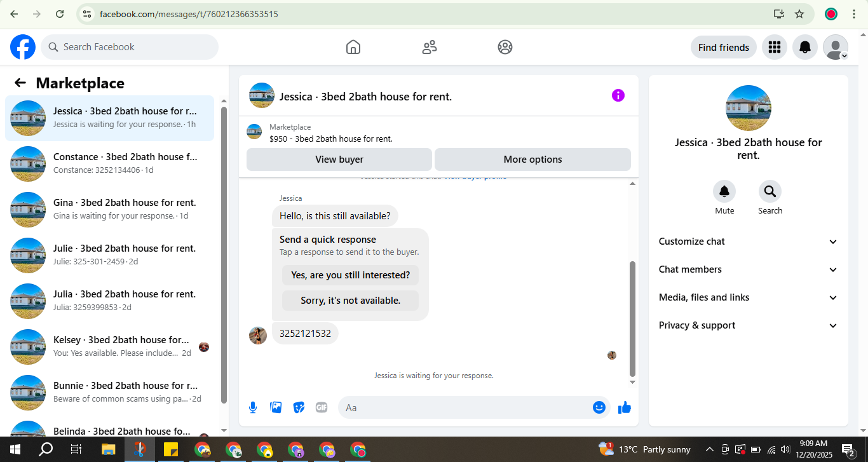Click the chat scrollbar down arrow

click(632, 383)
